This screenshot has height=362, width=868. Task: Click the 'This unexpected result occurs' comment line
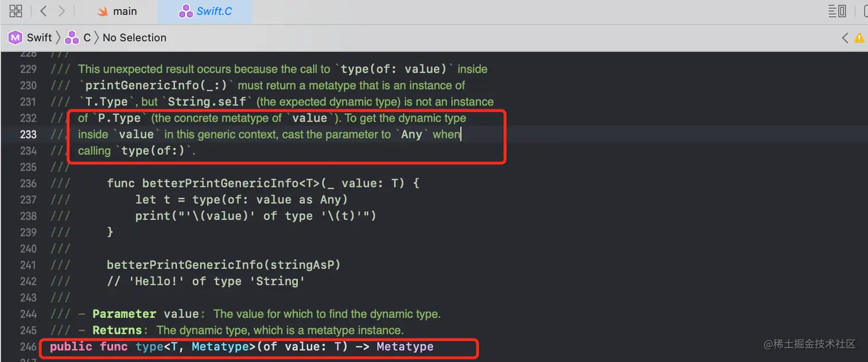(x=282, y=69)
